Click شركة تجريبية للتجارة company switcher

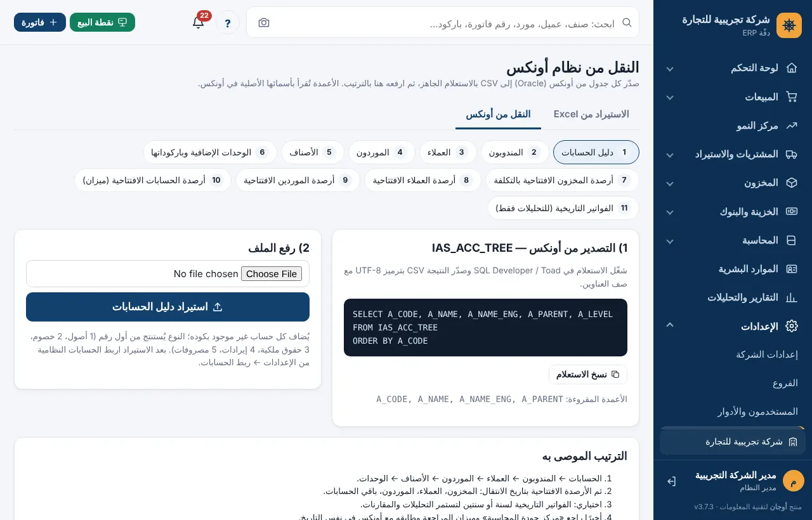(733, 442)
